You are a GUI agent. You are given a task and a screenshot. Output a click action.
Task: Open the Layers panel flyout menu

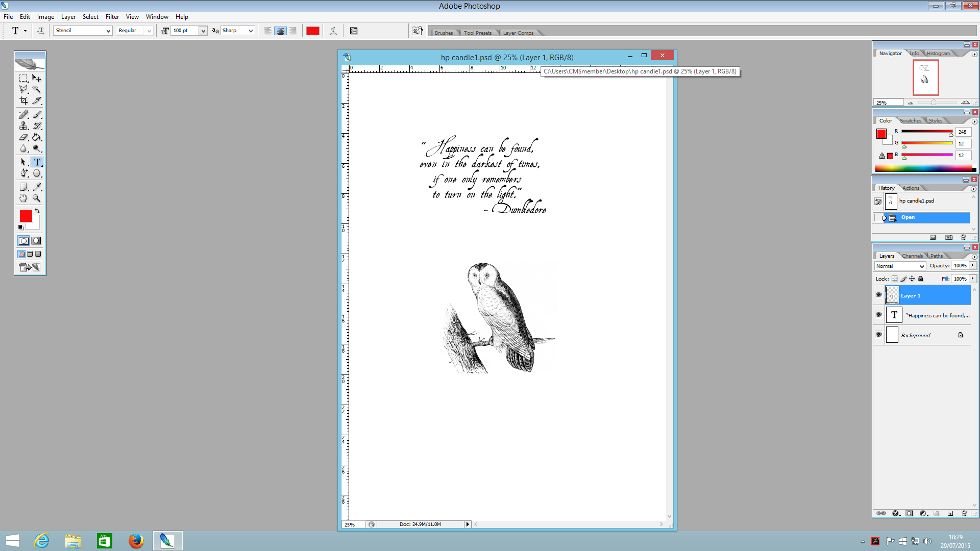click(x=974, y=257)
